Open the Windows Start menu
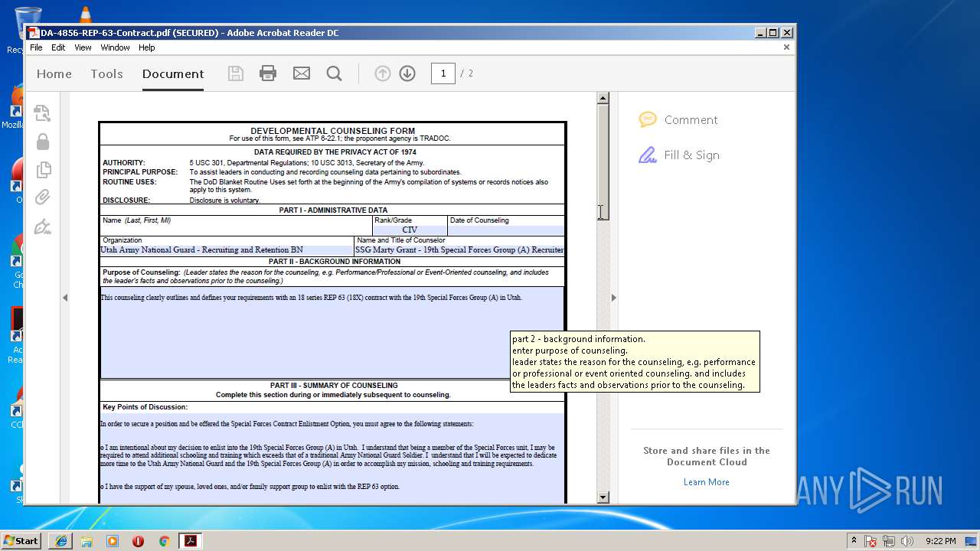The width and height of the screenshot is (980, 551). click(x=21, y=540)
